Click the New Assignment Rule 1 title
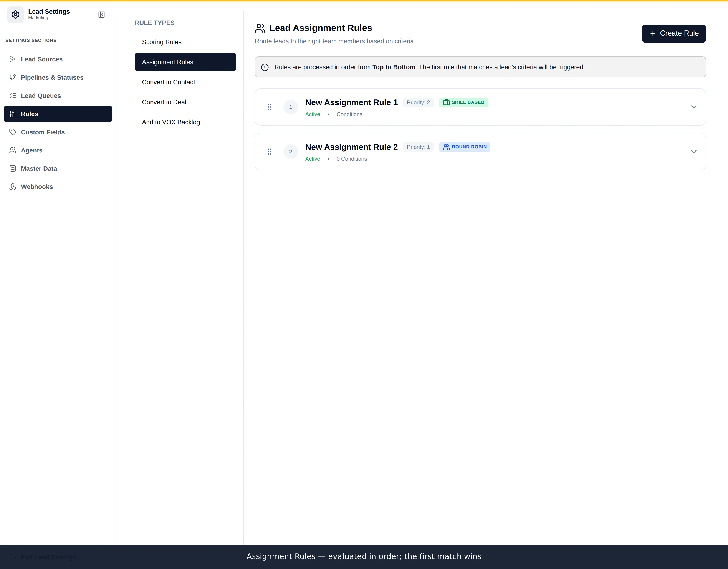 (351, 102)
